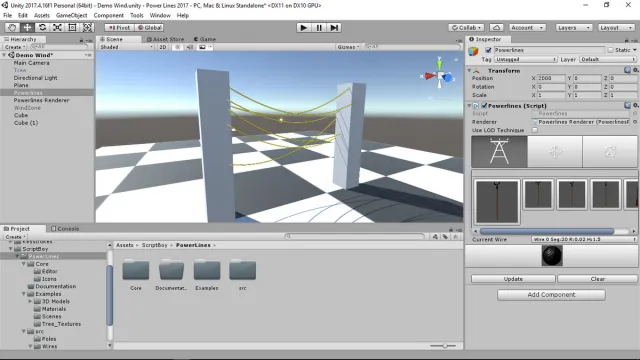Edit the Position X field
640x360 pixels.
[x=551, y=78]
